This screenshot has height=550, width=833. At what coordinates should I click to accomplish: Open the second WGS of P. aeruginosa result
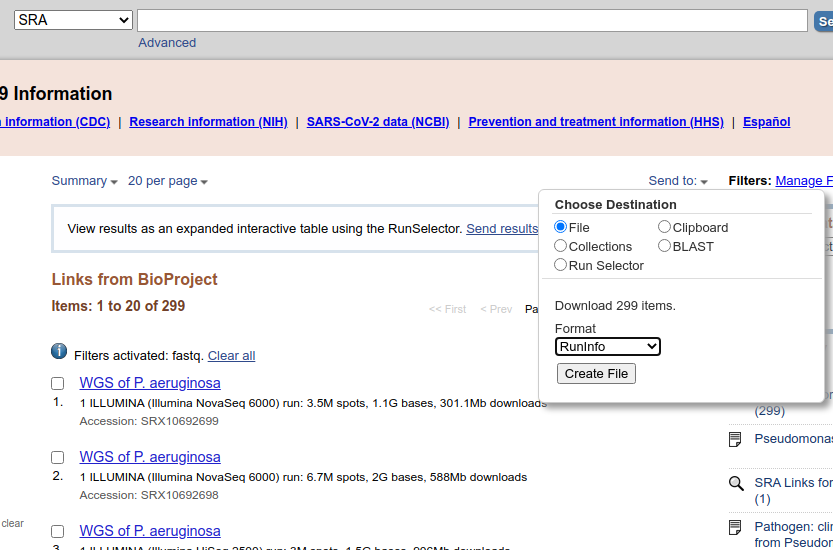tap(150, 457)
